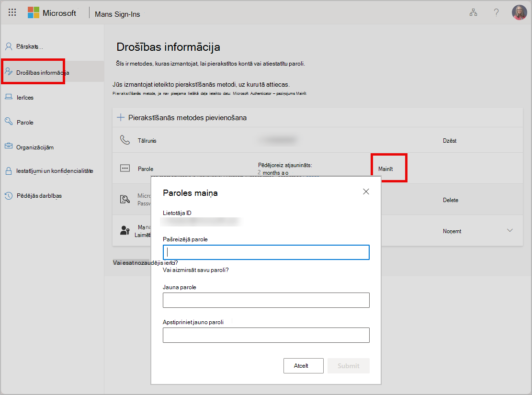Click the Microsoft Authenticator passwordless icon

pos(125,199)
